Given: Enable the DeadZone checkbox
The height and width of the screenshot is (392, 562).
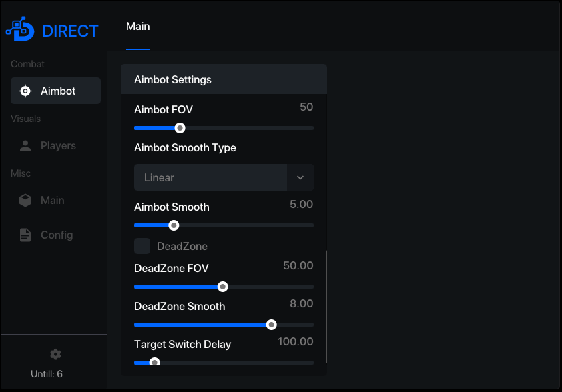Looking at the screenshot, I should (x=142, y=246).
